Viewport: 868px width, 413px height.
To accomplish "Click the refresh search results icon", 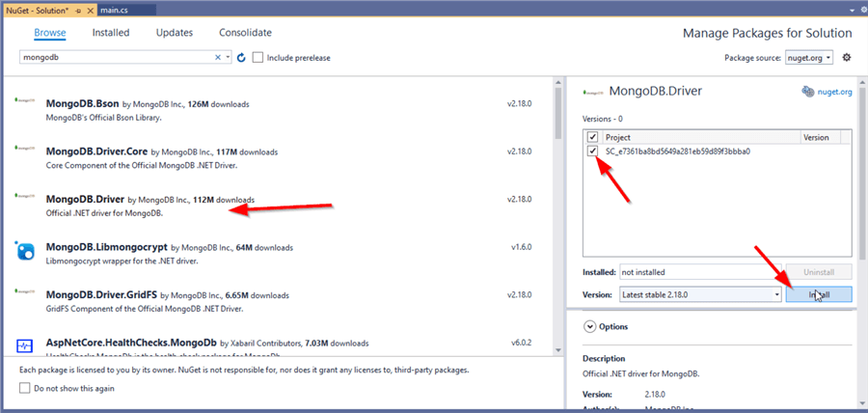I will (241, 58).
